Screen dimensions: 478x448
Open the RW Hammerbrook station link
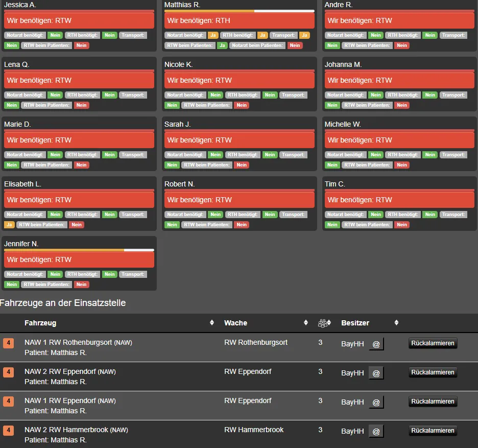coord(254,430)
